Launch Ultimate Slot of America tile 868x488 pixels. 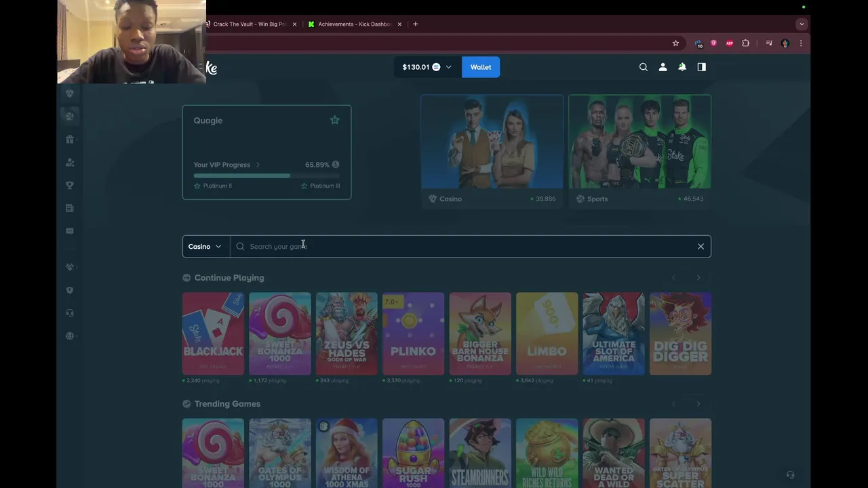(614, 333)
